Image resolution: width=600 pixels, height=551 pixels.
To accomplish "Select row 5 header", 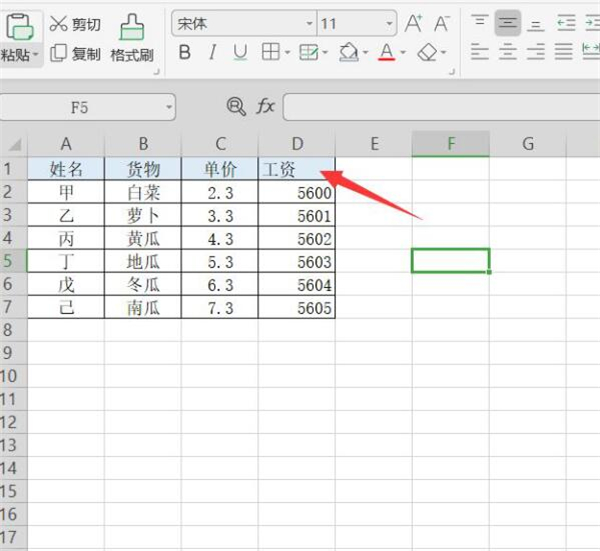I will coord(11,261).
